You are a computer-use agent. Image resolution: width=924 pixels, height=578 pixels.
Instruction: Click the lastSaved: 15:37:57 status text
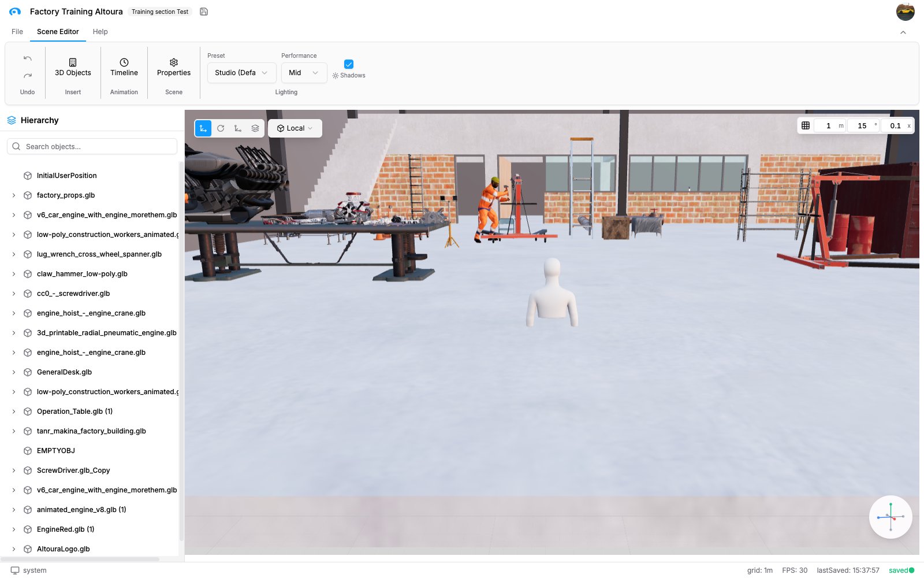click(x=848, y=570)
